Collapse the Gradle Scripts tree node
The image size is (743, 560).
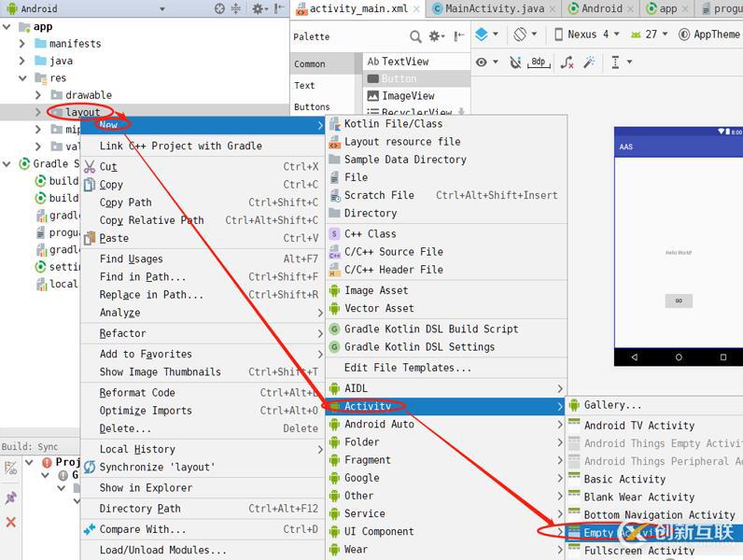tap(7, 164)
